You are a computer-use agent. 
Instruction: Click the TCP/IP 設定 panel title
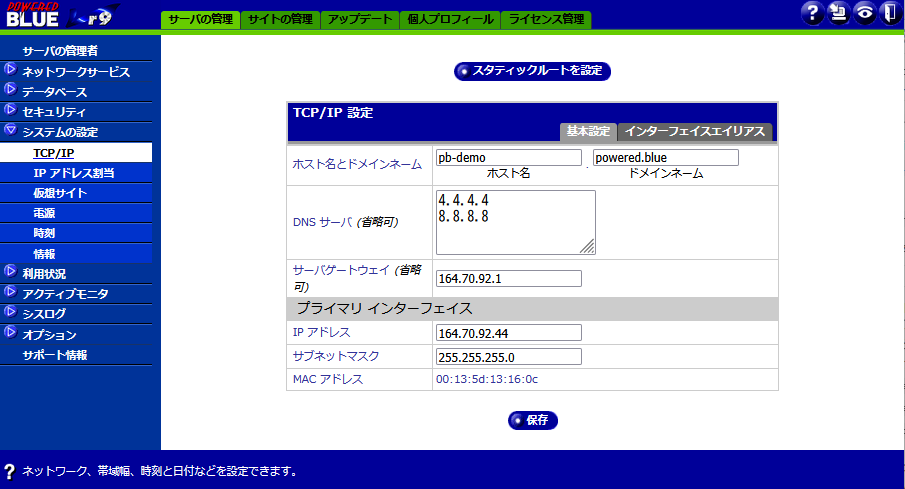333,113
